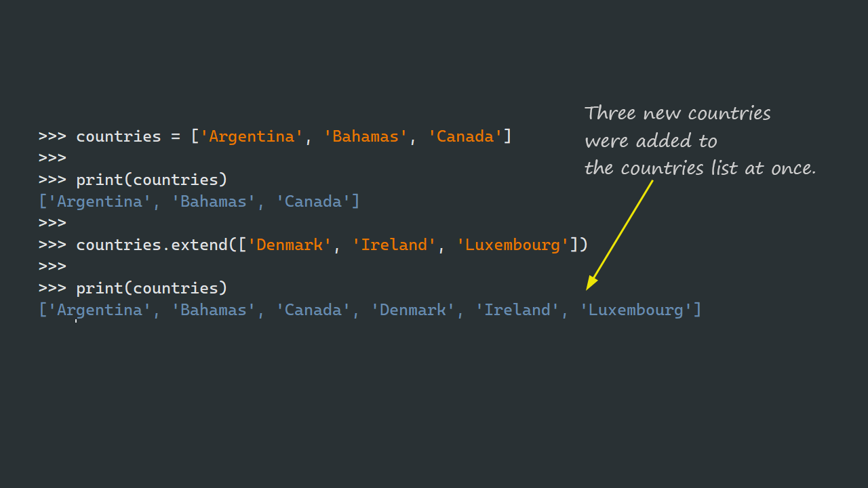Click the countries.extend method call
The image size is (868, 488).
(155, 245)
